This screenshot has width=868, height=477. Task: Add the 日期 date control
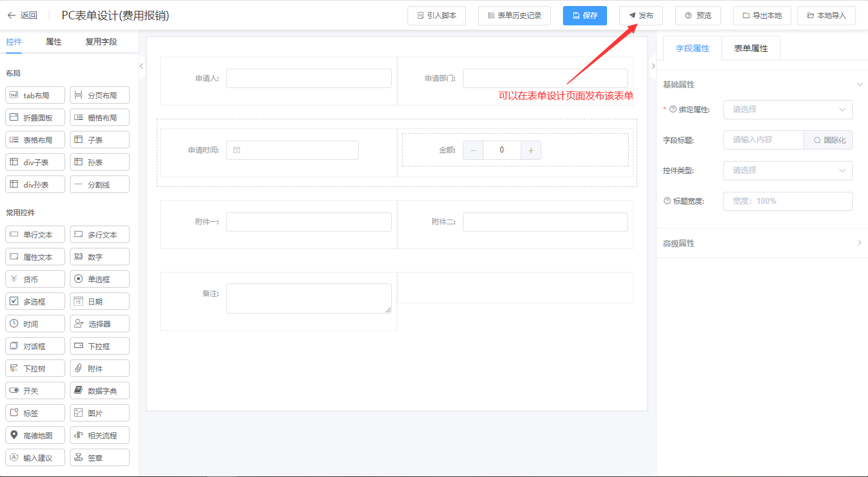(99, 302)
